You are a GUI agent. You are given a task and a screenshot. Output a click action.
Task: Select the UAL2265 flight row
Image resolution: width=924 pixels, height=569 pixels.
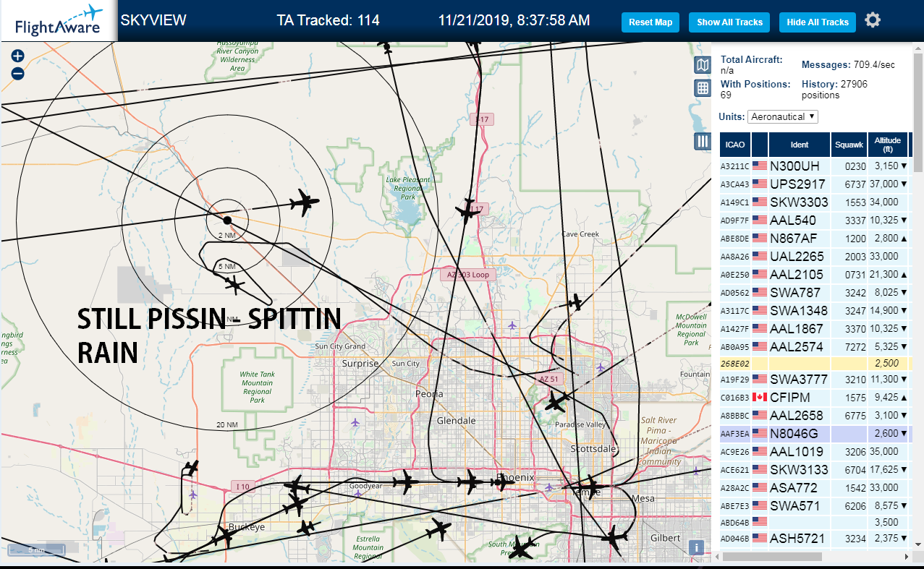(815, 256)
